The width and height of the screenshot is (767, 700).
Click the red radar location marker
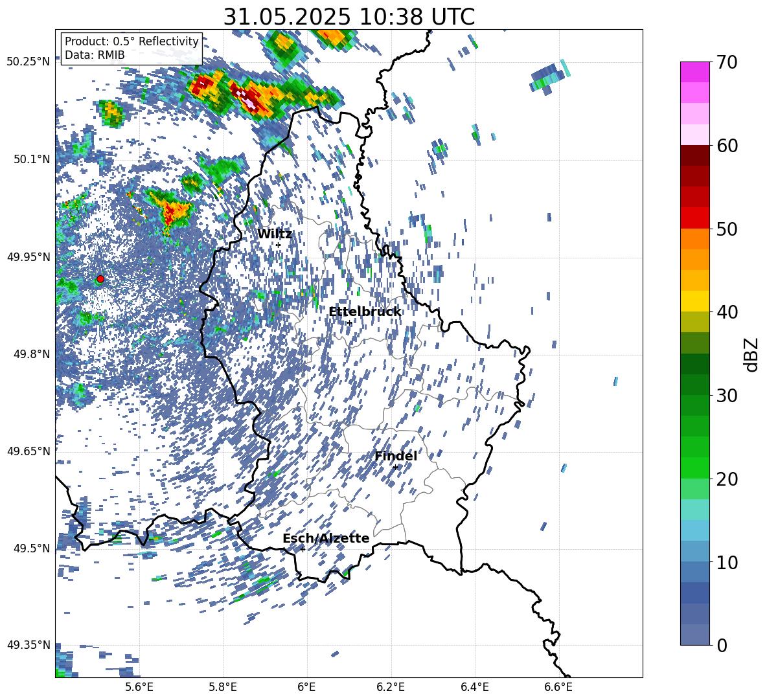point(100,279)
